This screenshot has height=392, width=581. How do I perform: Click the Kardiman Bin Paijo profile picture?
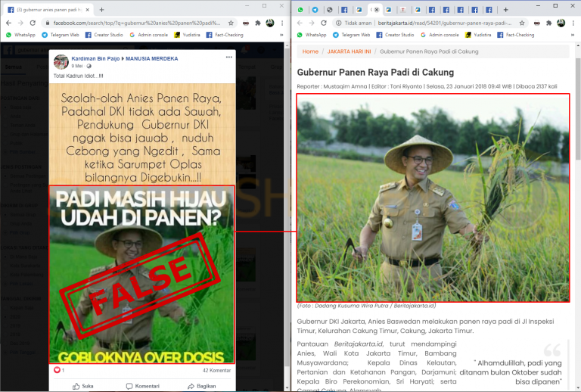click(x=61, y=62)
